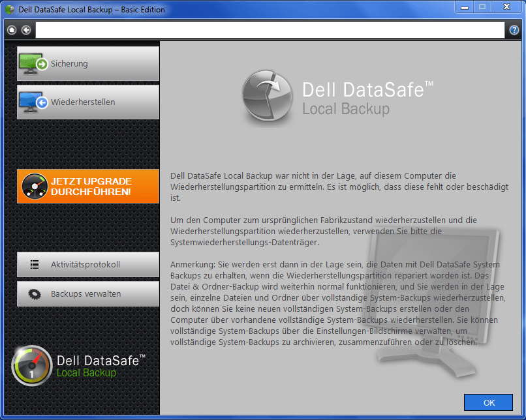The height and width of the screenshot is (420, 526).
Task: Click the app icon in the title bar
Action: pos(10,10)
